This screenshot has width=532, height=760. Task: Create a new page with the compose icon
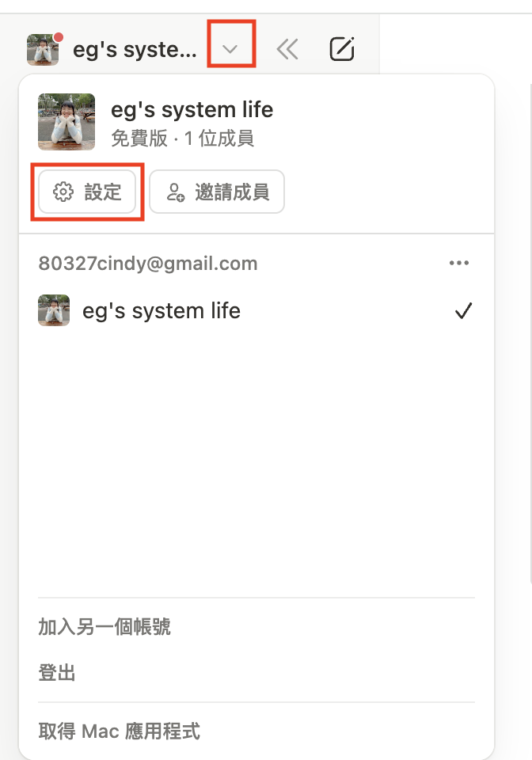pyautogui.click(x=341, y=50)
